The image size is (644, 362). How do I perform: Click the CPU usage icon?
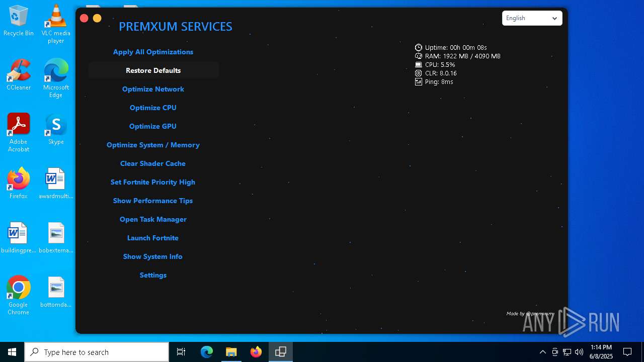[x=418, y=64]
